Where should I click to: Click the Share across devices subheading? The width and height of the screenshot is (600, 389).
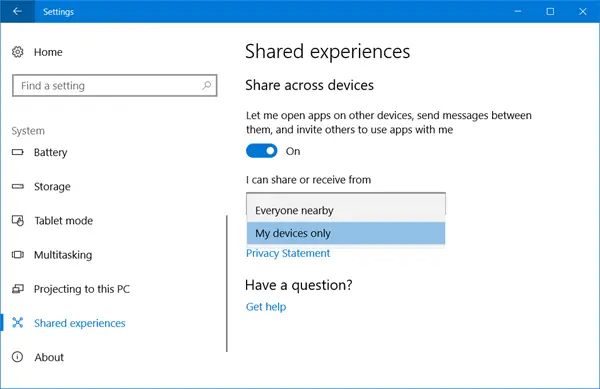310,85
